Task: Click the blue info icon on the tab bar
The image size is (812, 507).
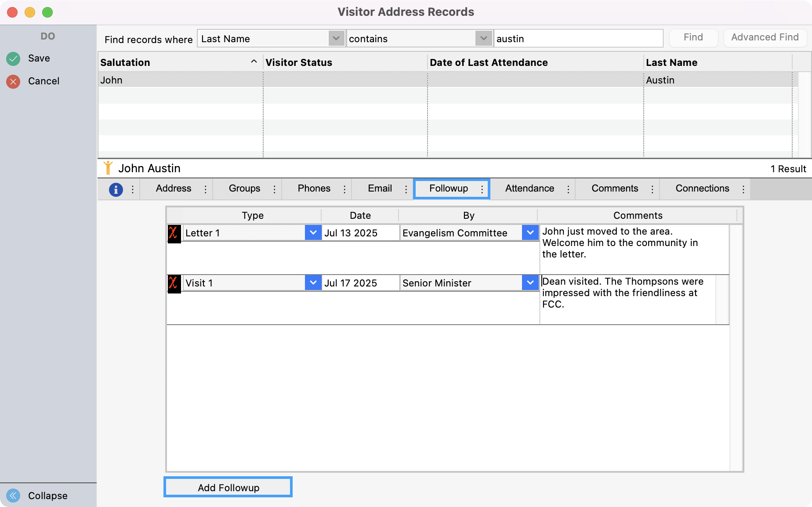Action: (x=116, y=189)
